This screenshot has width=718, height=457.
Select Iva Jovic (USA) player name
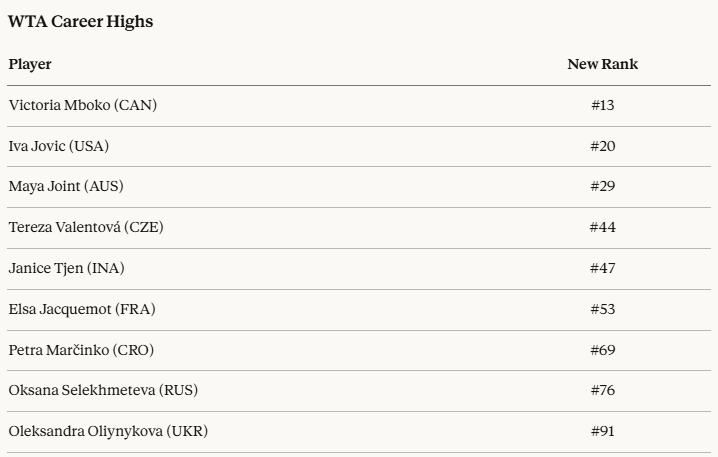coord(59,146)
